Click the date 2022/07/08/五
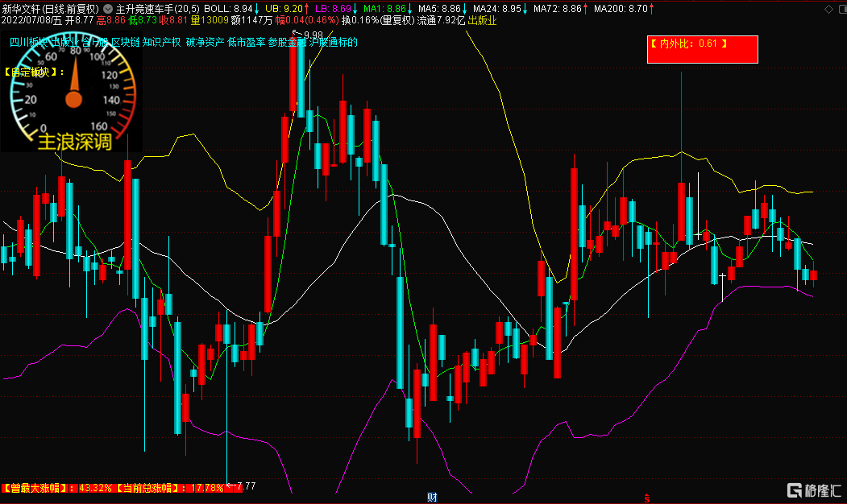The width and height of the screenshot is (847, 504). point(32,20)
